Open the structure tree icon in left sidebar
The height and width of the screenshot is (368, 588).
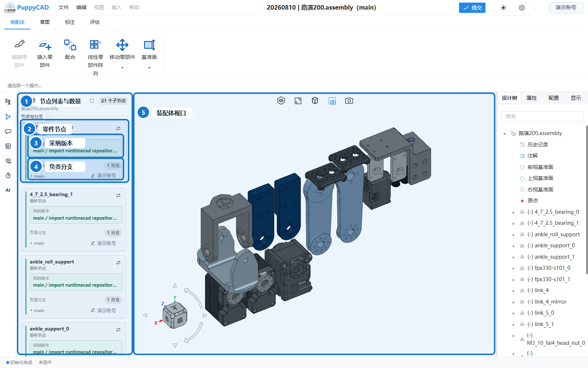tap(8, 102)
